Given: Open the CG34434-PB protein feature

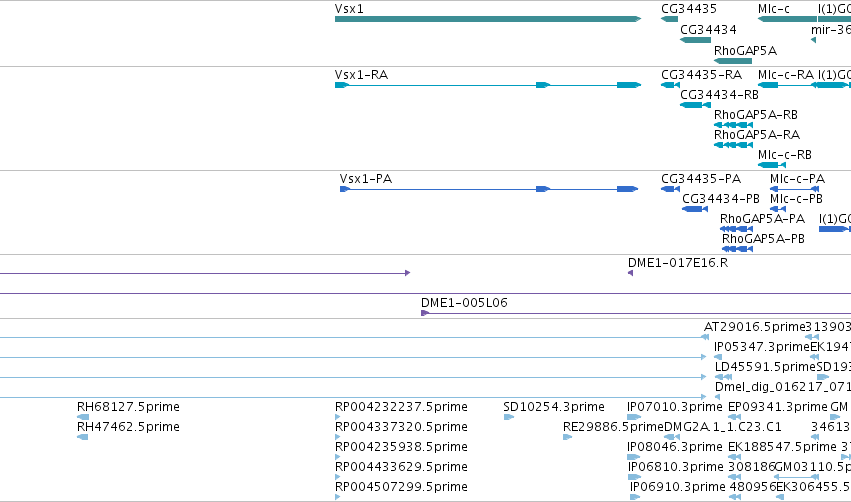Looking at the screenshot, I should pos(695,209).
